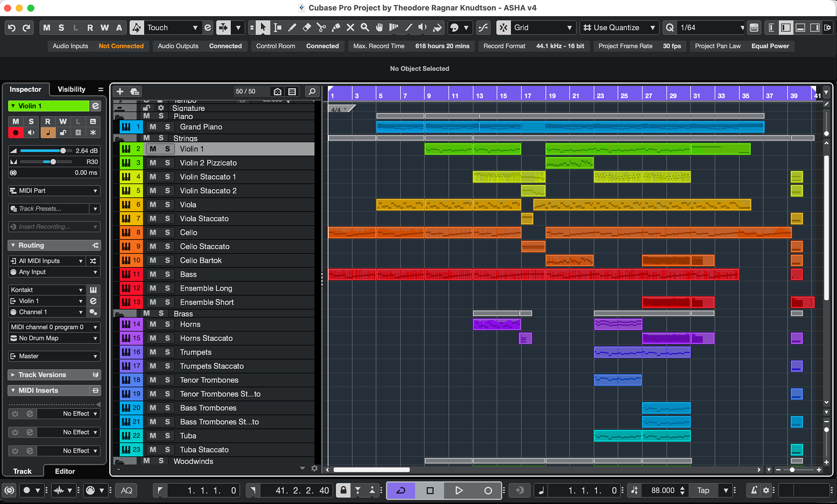Select the Erase tool in toolbar
Viewport: 837px width, 504px height.
[307, 28]
